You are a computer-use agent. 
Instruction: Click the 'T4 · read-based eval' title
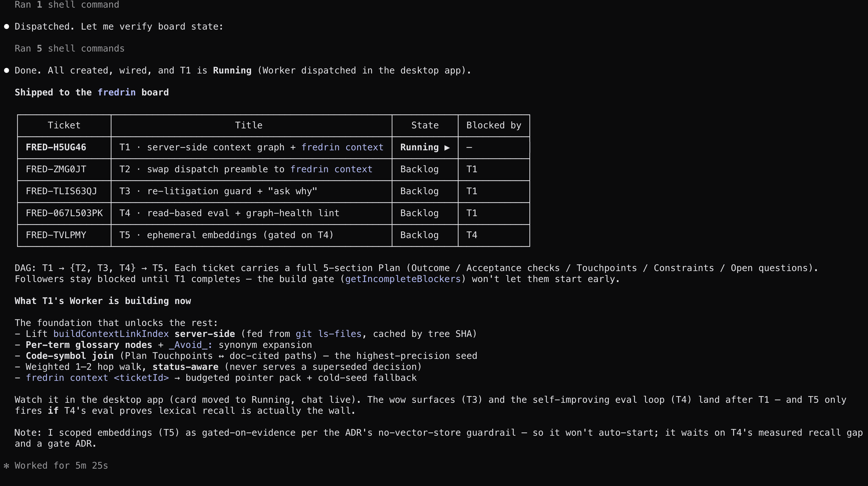point(229,213)
